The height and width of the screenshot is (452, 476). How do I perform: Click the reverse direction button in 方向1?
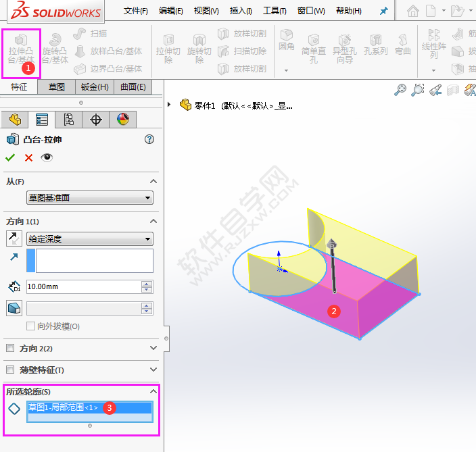pyautogui.click(x=14, y=238)
